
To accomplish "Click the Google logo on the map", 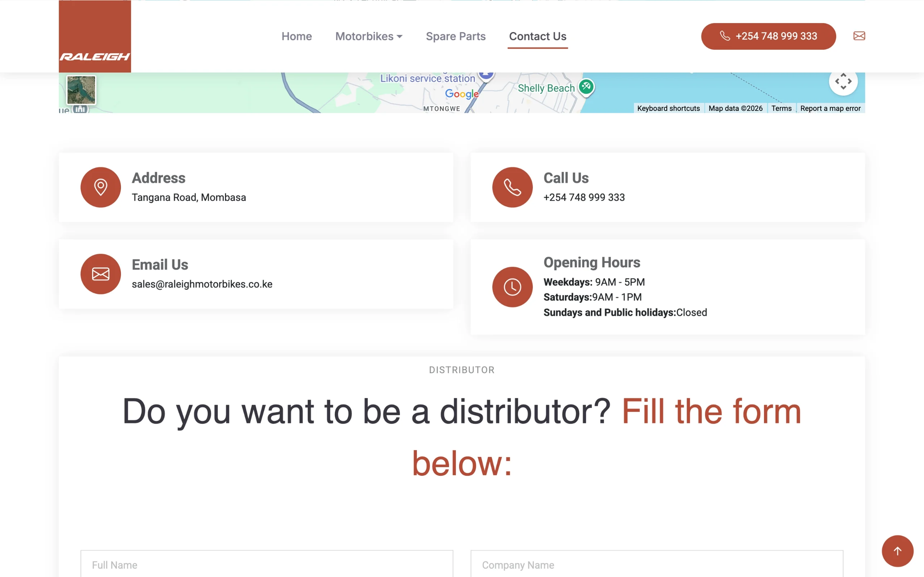I will (462, 94).
